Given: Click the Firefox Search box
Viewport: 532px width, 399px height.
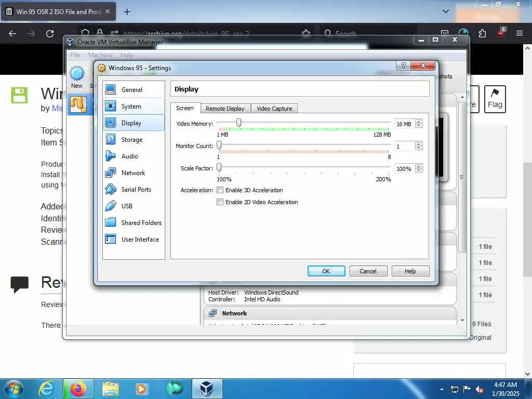Looking at the screenshot, I should 368,33.
